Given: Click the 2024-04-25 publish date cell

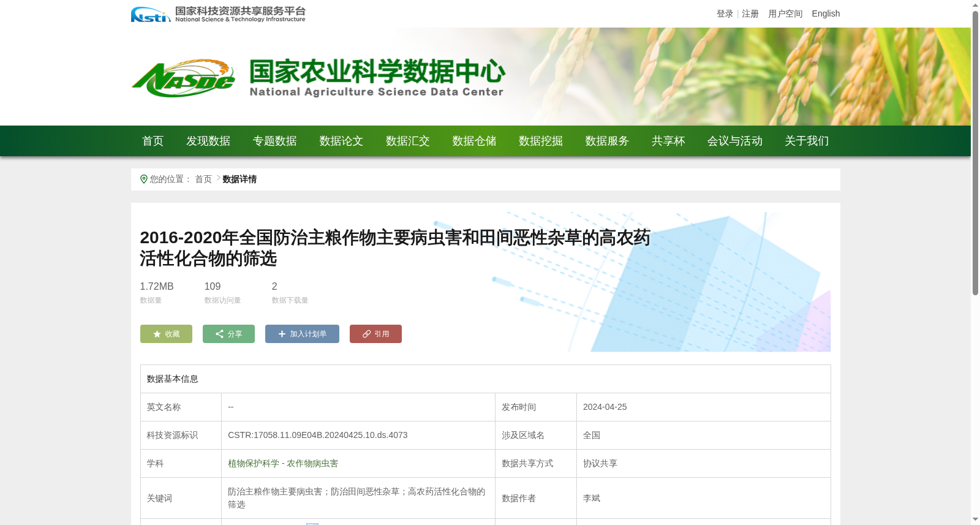Looking at the screenshot, I should tap(703, 407).
